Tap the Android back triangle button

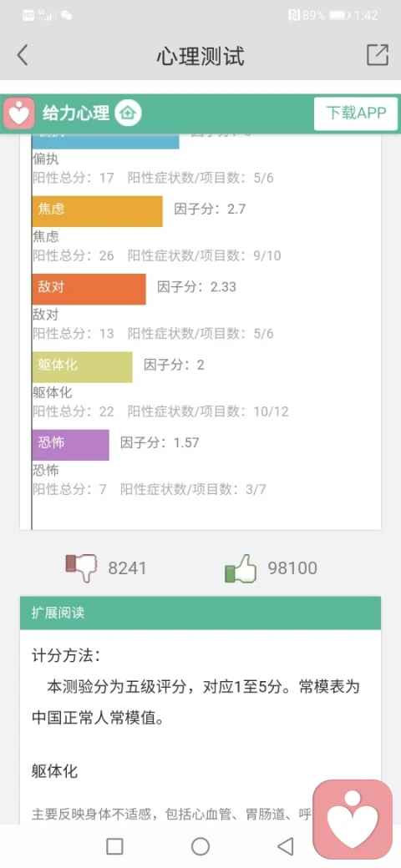point(285,845)
